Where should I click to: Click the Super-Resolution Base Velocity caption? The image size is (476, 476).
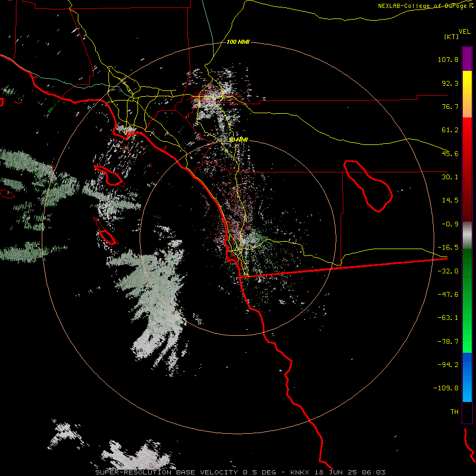click(241, 472)
